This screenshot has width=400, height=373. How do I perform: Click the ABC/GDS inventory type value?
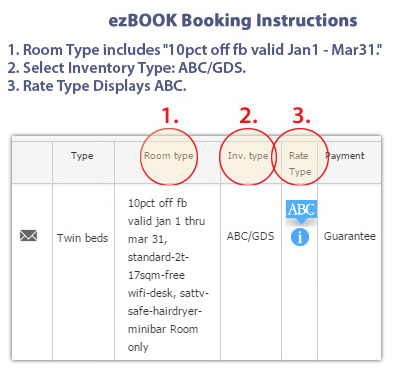251,236
